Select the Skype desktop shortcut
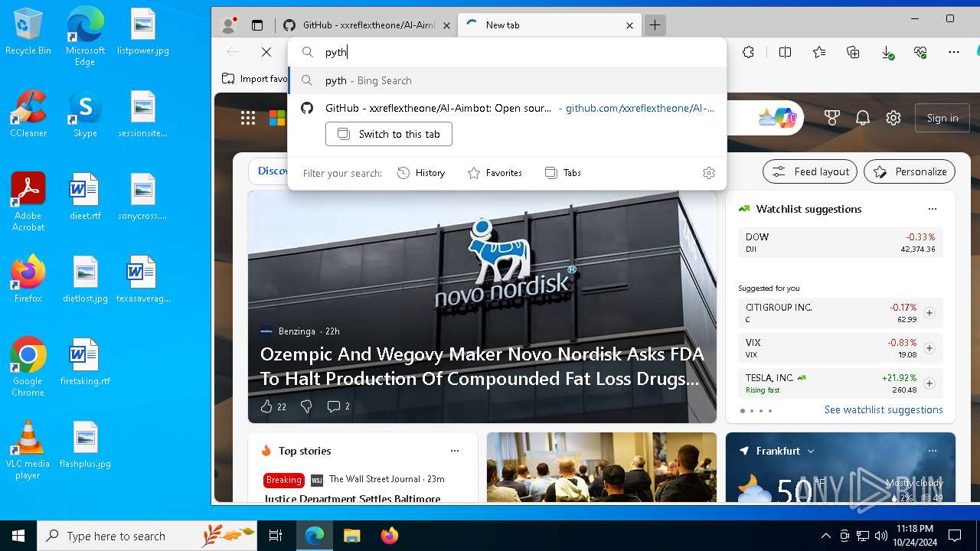 (85, 114)
